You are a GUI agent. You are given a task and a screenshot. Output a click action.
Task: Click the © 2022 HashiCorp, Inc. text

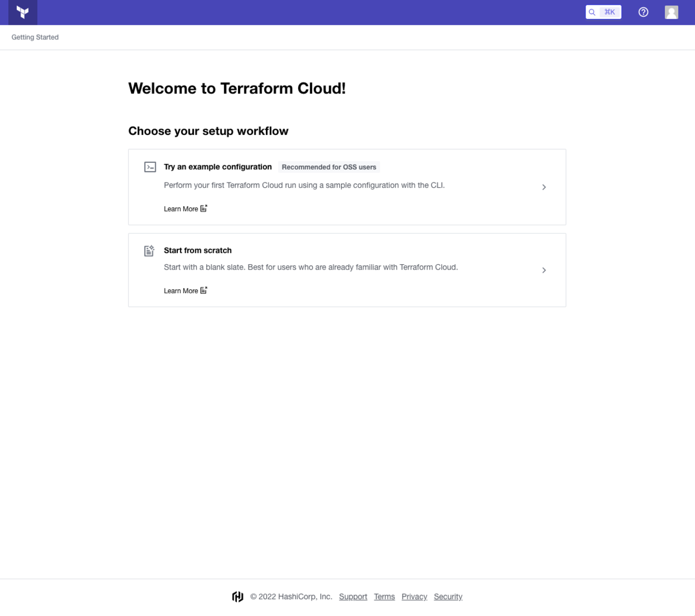tap(291, 597)
